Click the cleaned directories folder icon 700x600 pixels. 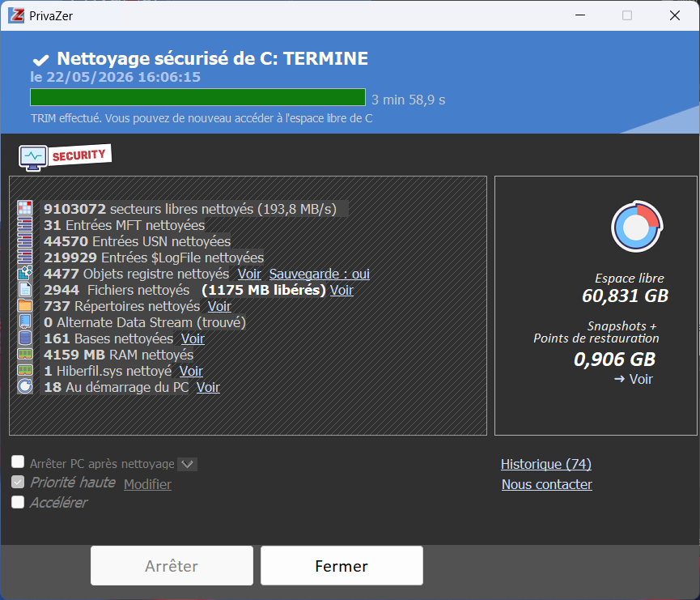(25, 305)
